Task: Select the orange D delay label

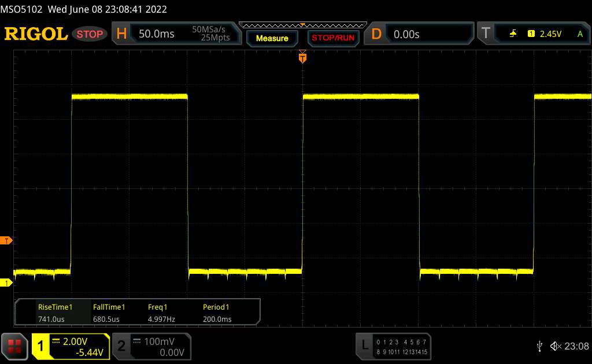Action: [x=376, y=34]
